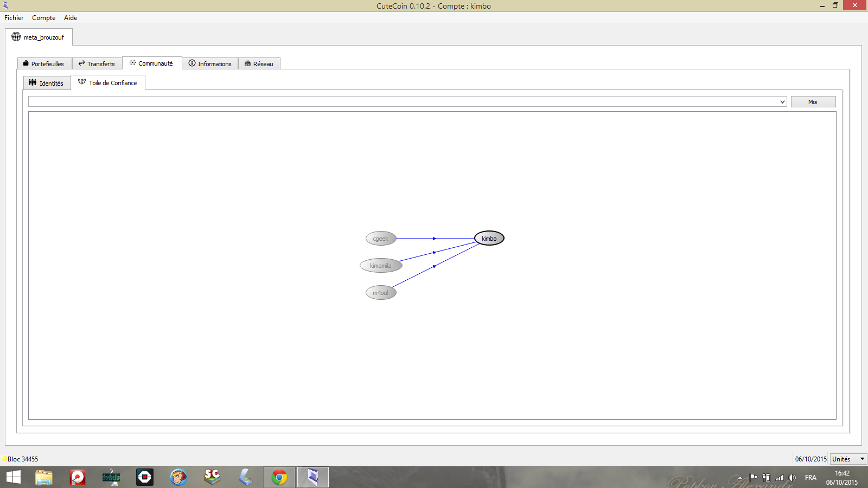This screenshot has height=488, width=868.
Task: Open the identity search dropdown arrow
Action: [782, 102]
